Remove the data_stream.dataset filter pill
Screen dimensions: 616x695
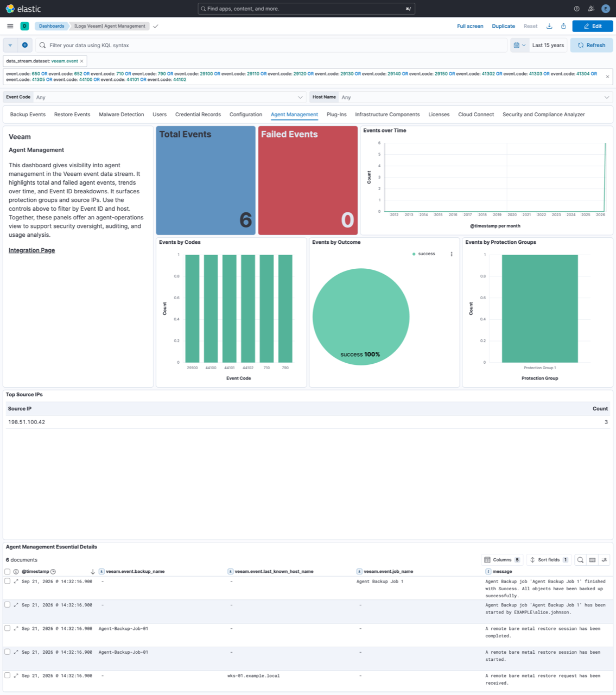tap(82, 61)
